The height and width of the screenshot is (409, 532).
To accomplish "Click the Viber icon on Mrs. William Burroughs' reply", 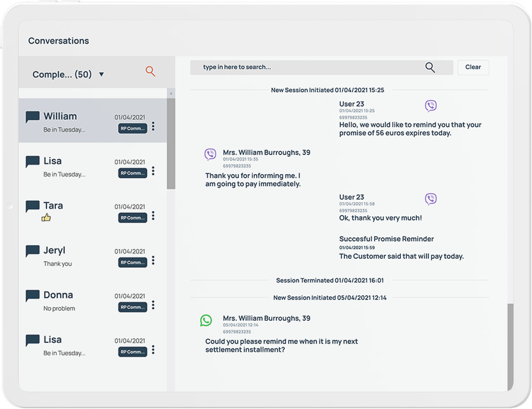I will click(210, 154).
